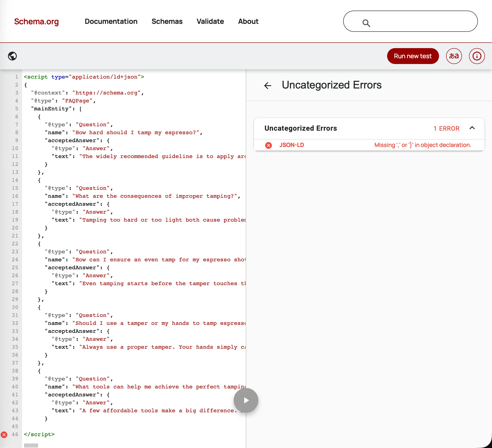Open the About menu item
This screenshot has height=448, width=492.
(x=248, y=21)
